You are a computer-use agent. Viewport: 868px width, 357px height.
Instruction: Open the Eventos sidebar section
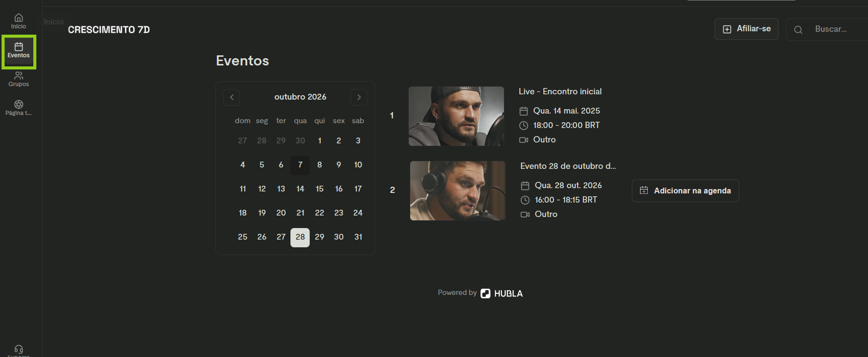click(x=19, y=51)
